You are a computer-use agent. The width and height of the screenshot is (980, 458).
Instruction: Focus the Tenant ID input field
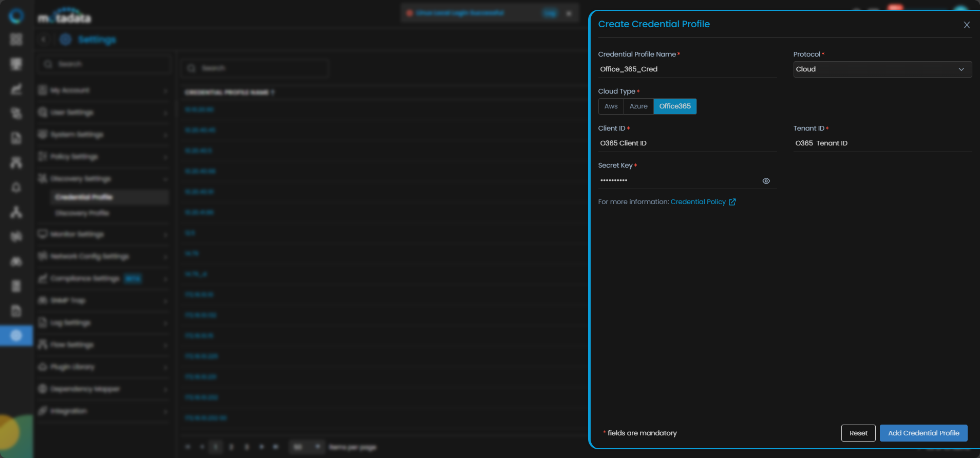[882, 143]
